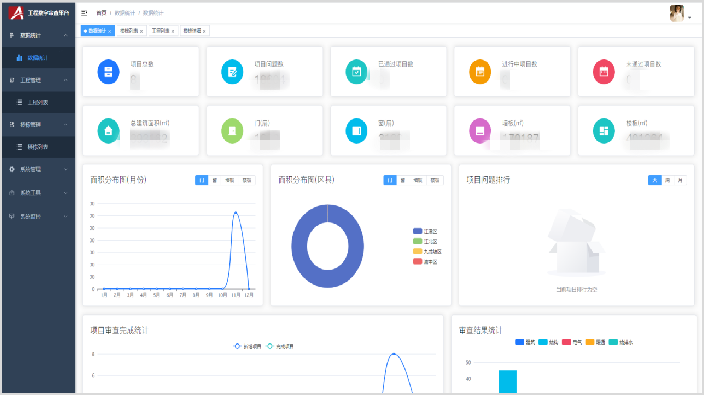Toggle the blue district legend swatch in donut chart
704x395 pixels.
pyautogui.click(x=418, y=231)
